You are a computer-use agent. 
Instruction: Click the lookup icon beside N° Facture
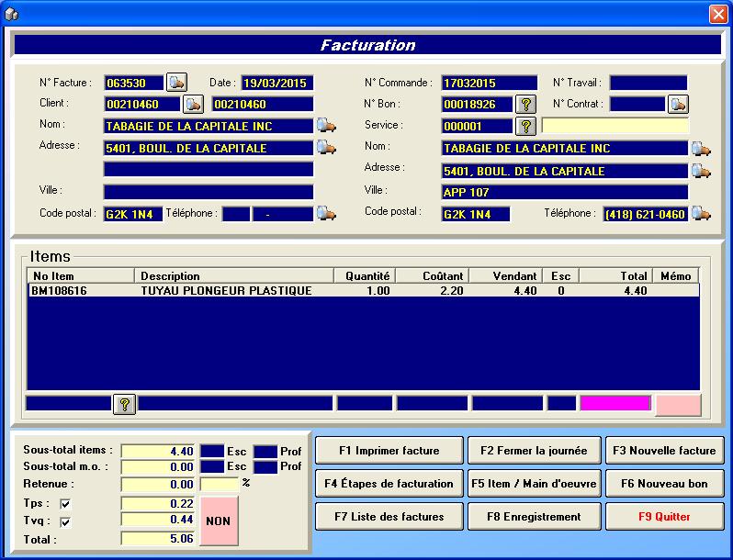(175, 83)
